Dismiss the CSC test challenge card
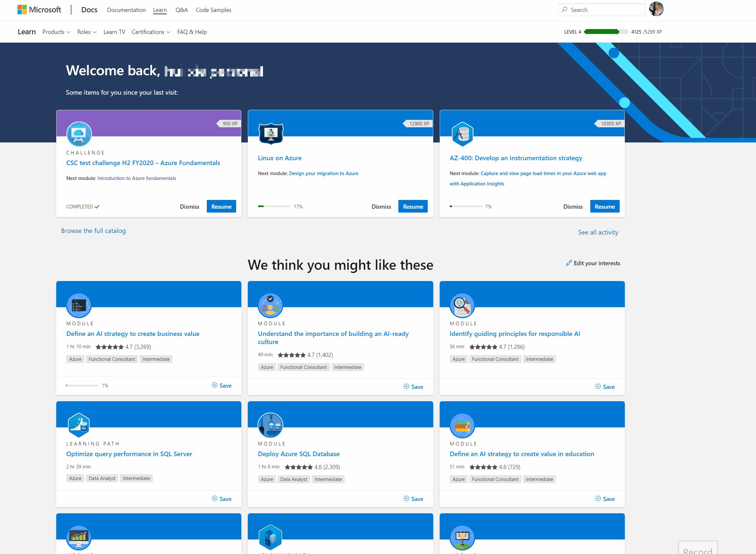Image resolution: width=756 pixels, height=554 pixels. 190,206
